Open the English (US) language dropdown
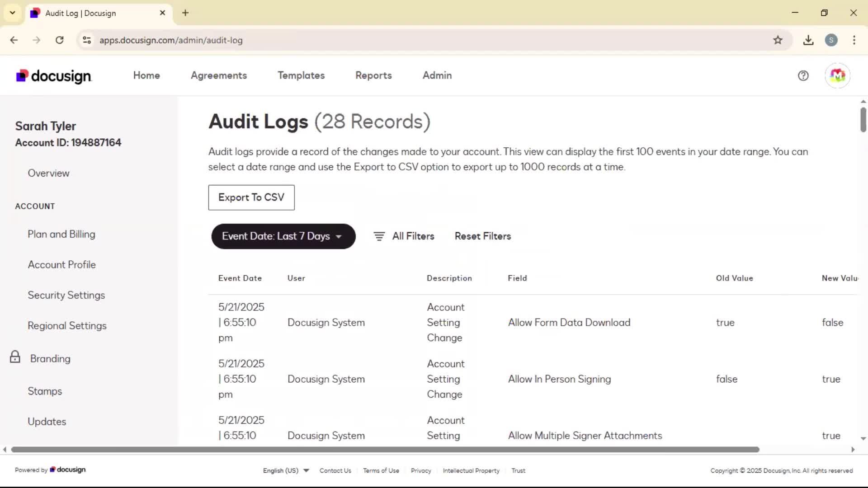Image resolution: width=868 pixels, height=488 pixels. (286, 470)
